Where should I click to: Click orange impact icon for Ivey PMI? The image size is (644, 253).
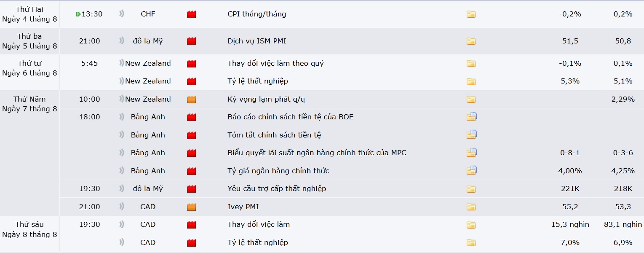192,207
